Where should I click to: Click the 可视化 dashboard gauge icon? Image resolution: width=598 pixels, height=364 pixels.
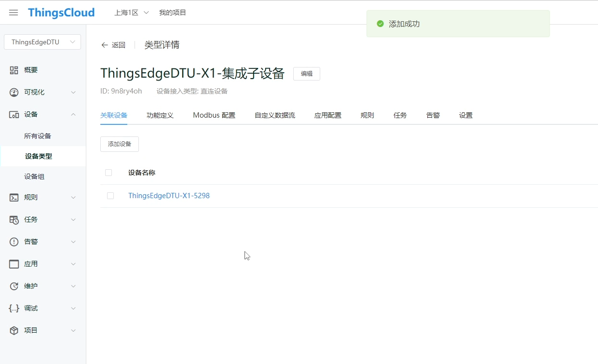(14, 92)
